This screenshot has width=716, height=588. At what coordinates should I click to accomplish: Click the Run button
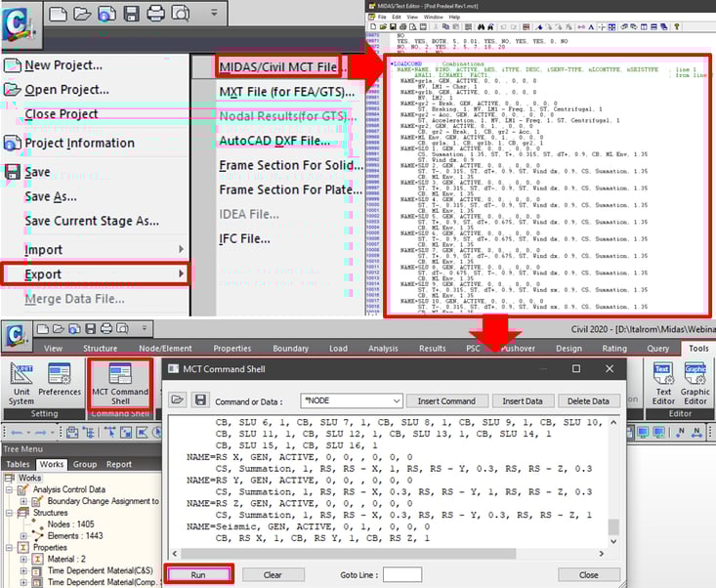pos(198,574)
